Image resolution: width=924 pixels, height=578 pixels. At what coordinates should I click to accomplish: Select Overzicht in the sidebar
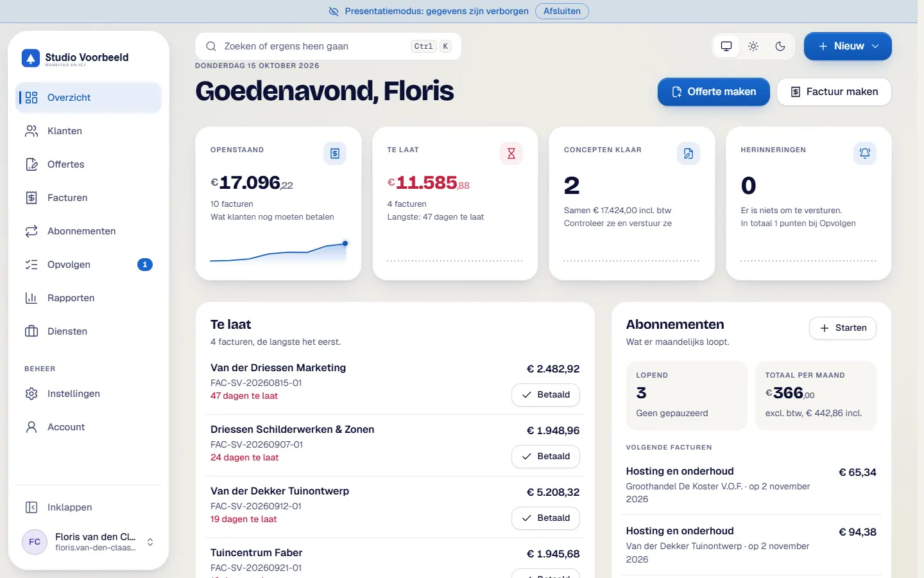point(89,98)
